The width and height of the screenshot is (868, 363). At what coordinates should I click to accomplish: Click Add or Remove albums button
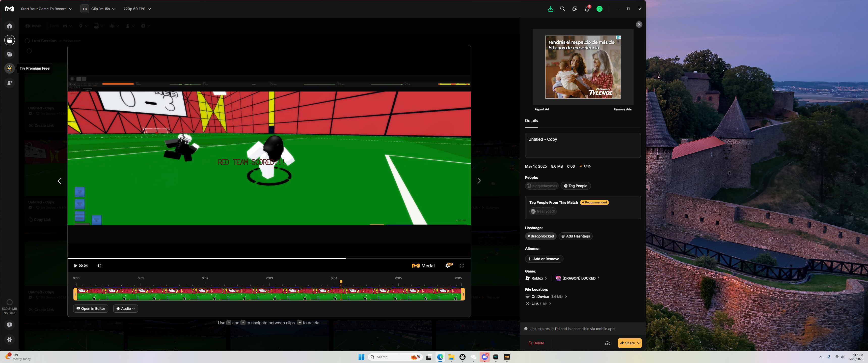544,259
